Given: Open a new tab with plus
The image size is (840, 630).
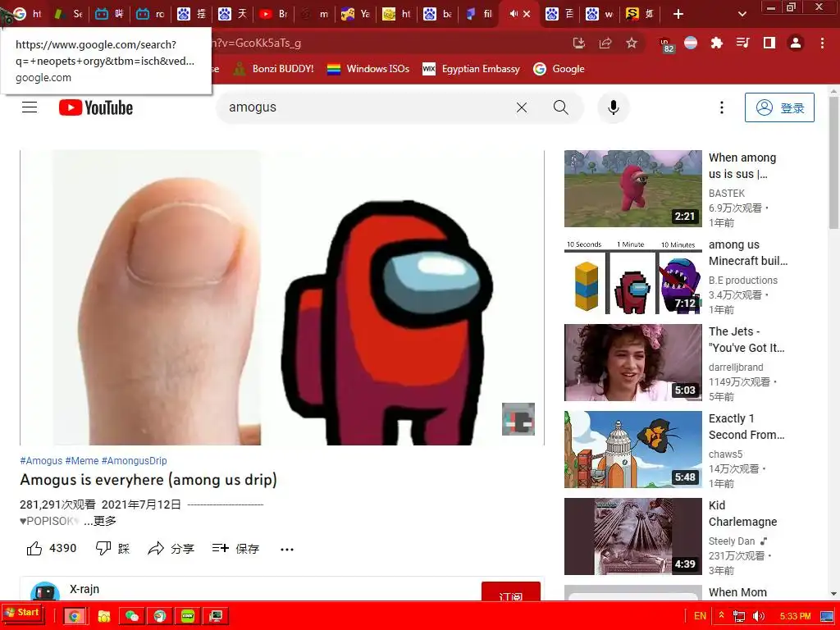Looking at the screenshot, I should pos(678,14).
